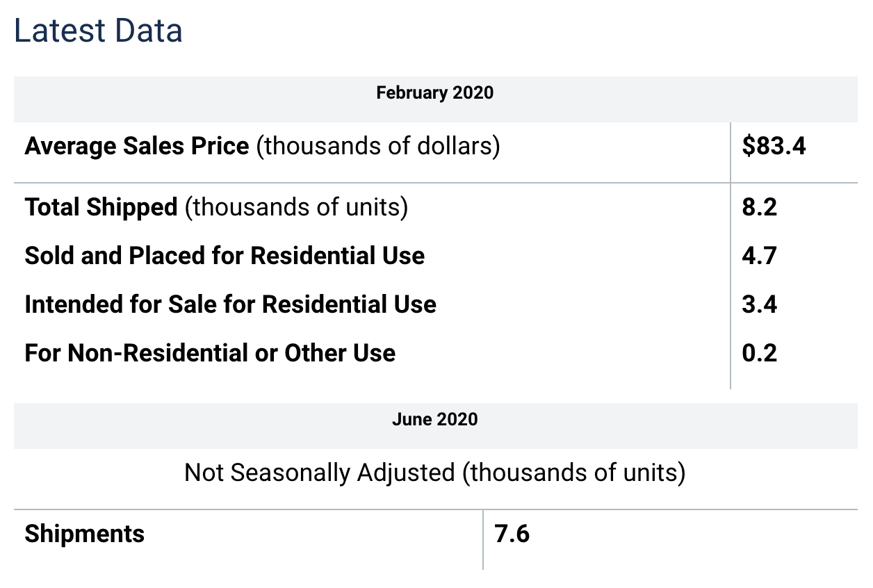Click the Shipments row label
Screen dimensions: 873x588
click(85, 534)
